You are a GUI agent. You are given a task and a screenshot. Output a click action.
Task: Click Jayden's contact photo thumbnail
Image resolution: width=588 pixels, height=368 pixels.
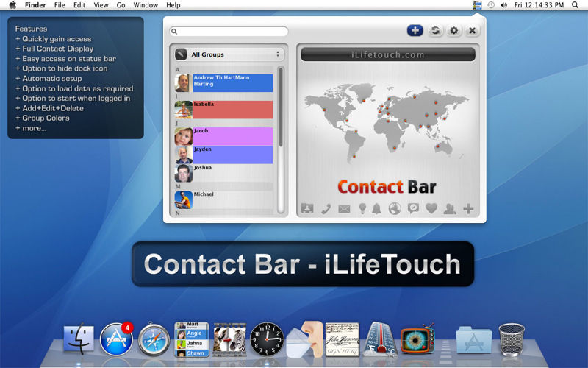pos(183,155)
